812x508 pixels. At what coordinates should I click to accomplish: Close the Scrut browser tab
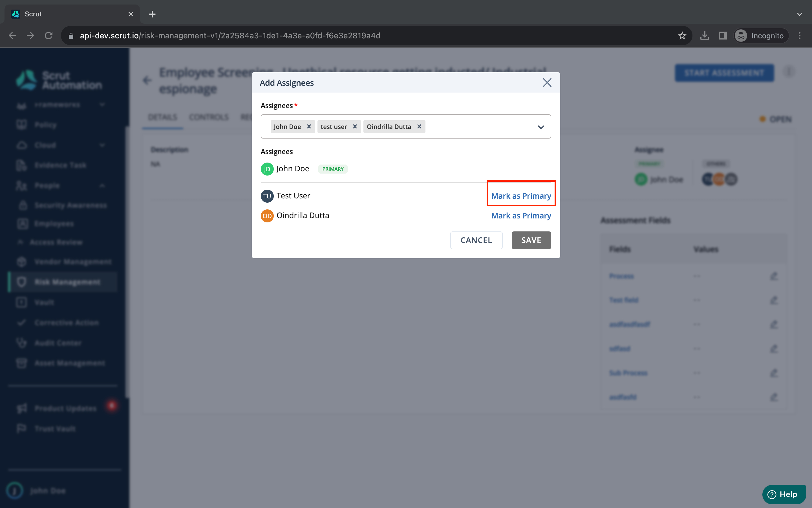(x=131, y=14)
